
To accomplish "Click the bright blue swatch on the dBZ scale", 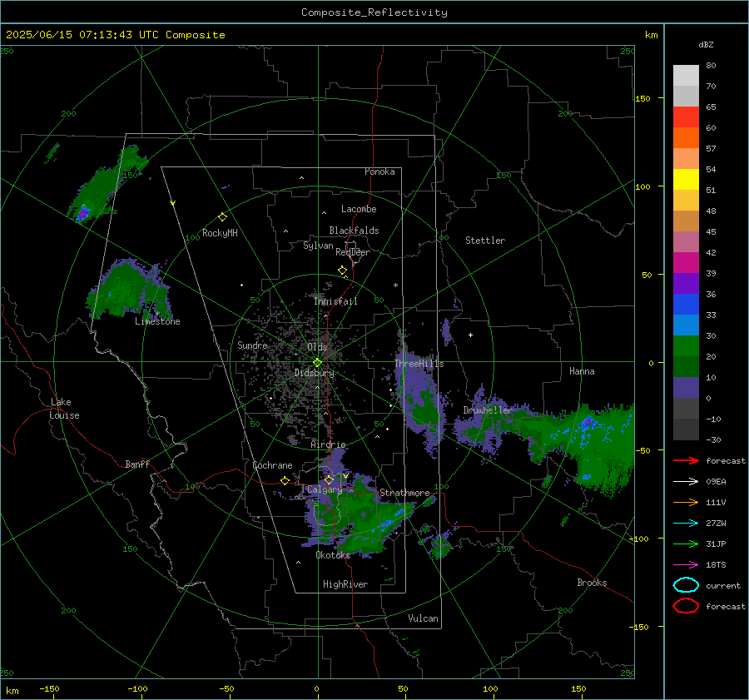I will click(686, 305).
